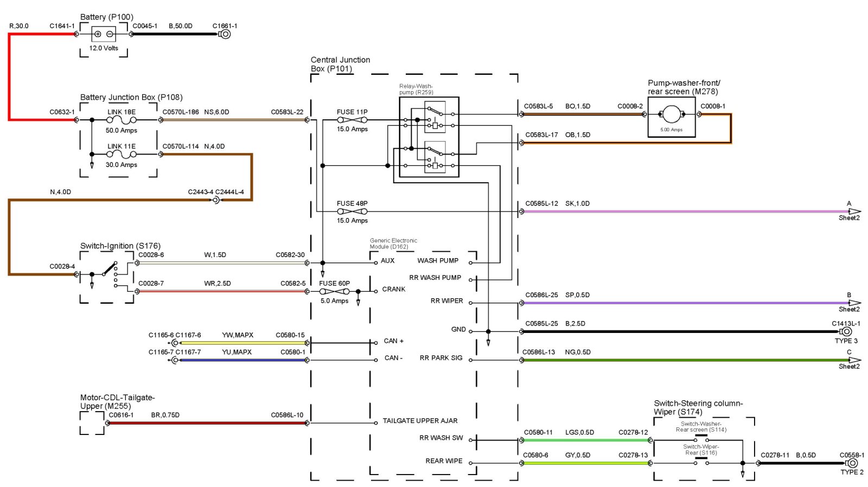Screen dimensions: 868x487
Task: Click the washer pump motor symbol in M278
Action: coord(671,114)
